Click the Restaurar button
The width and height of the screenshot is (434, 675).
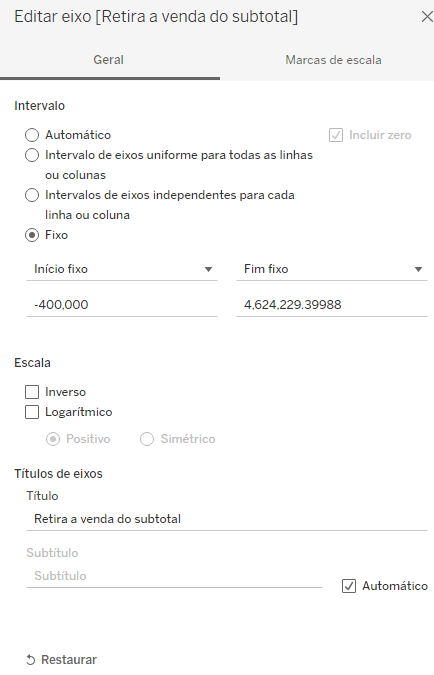coord(62,660)
